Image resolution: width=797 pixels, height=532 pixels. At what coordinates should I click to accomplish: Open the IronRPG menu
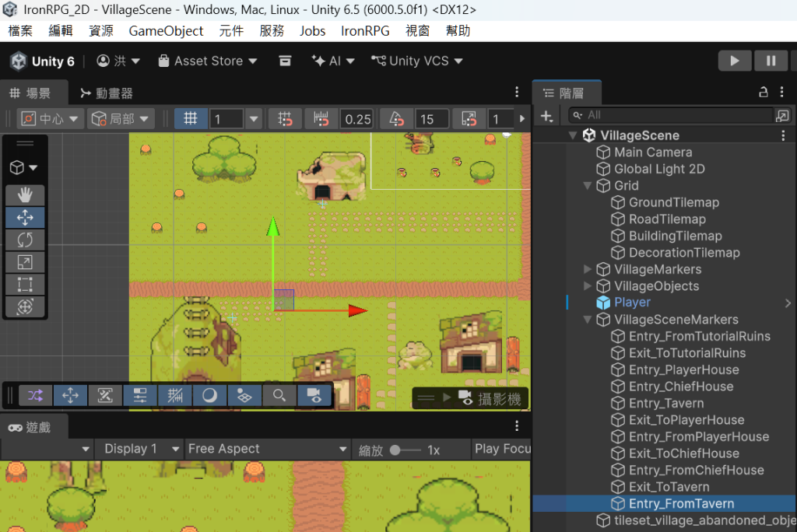pyautogui.click(x=365, y=31)
